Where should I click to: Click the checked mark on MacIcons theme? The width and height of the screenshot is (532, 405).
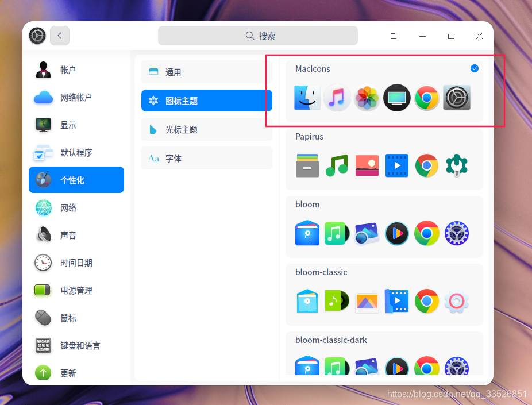point(475,68)
